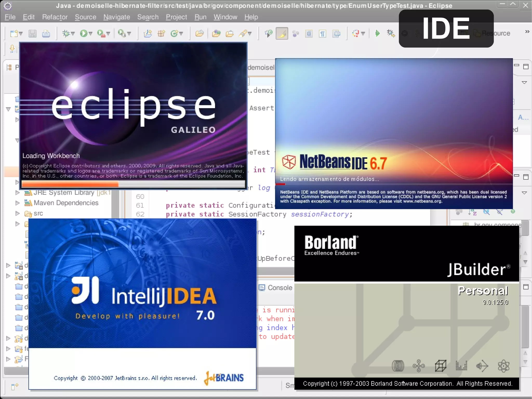Toggle show whitespace characters icon

pos(323,34)
